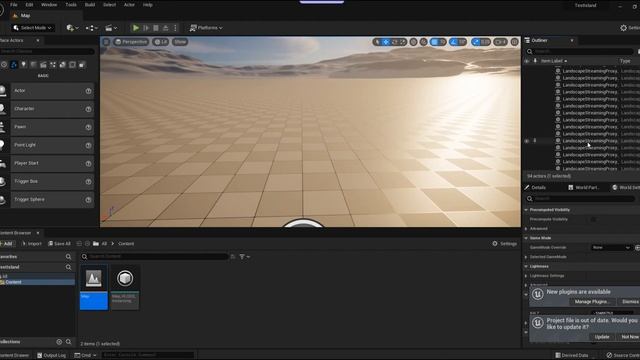Click the Advance Frame button beside Play
The image size is (640, 360).
tap(146, 28)
